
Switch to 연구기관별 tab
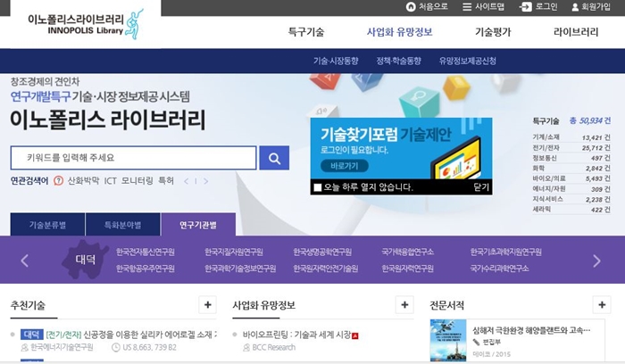[x=198, y=225]
